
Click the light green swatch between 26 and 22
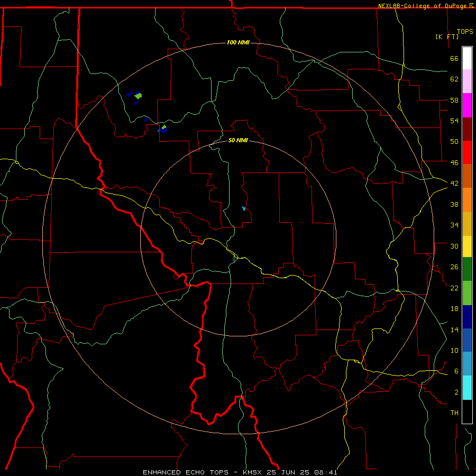point(467,293)
